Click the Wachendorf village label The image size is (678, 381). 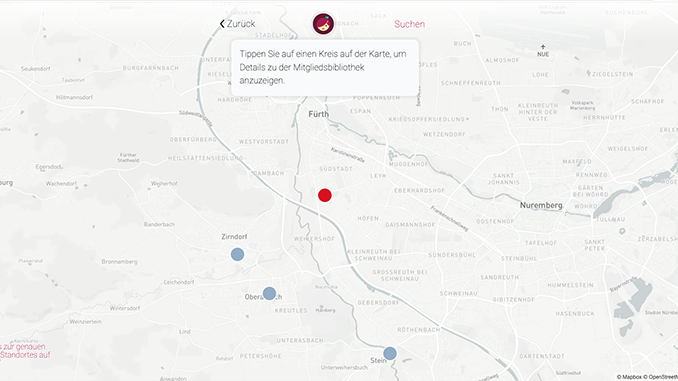coord(61,184)
